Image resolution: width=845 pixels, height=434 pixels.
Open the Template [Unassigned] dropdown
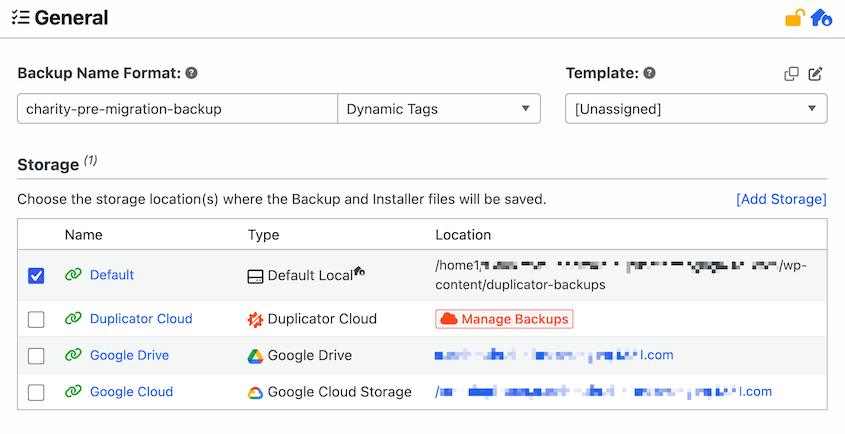click(696, 109)
